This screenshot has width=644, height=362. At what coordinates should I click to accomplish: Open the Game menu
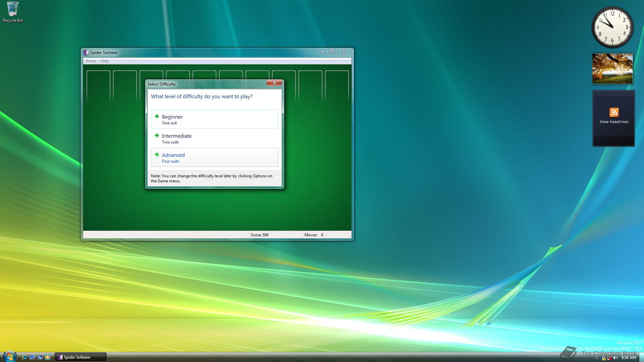pyautogui.click(x=91, y=61)
